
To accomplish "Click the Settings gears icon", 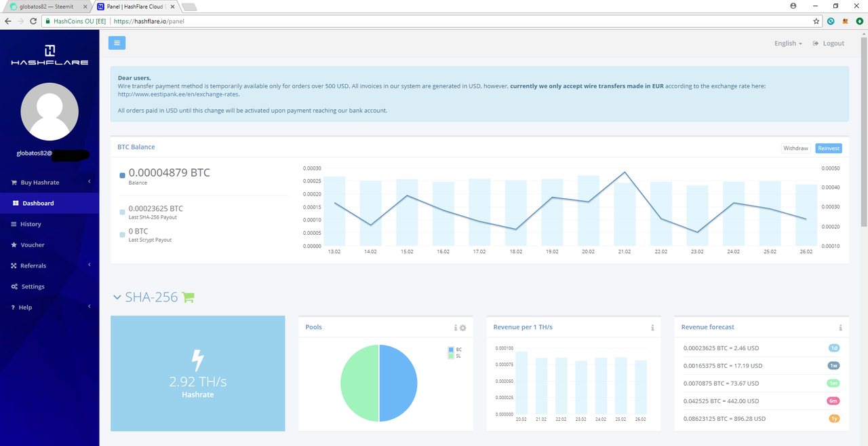I will 15,286.
